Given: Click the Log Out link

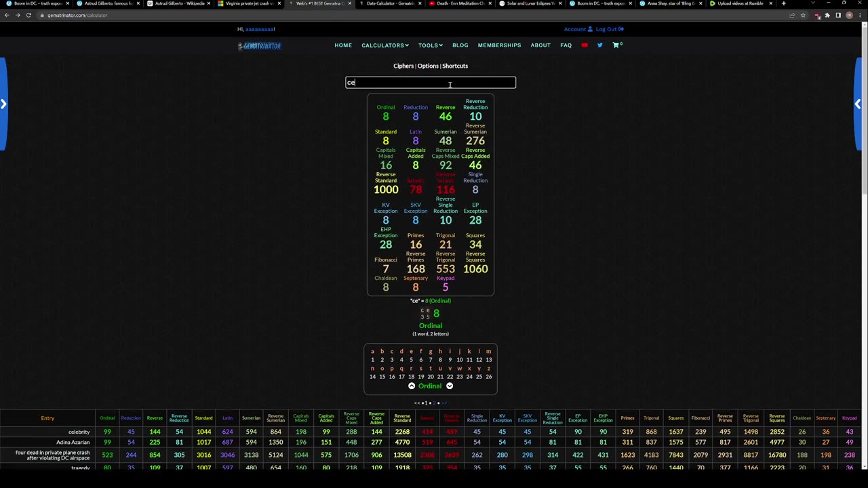Looking at the screenshot, I should pyautogui.click(x=610, y=29).
